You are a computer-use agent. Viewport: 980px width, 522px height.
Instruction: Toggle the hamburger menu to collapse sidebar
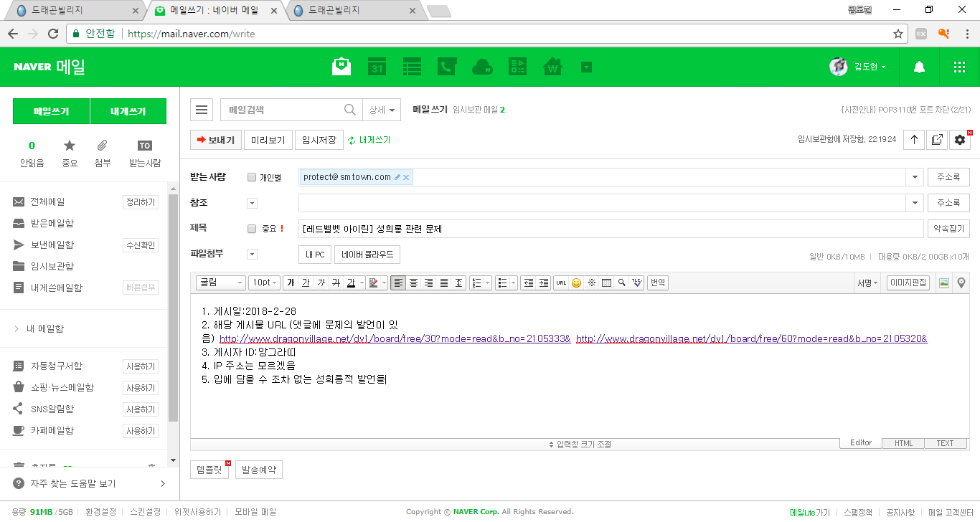click(x=202, y=110)
